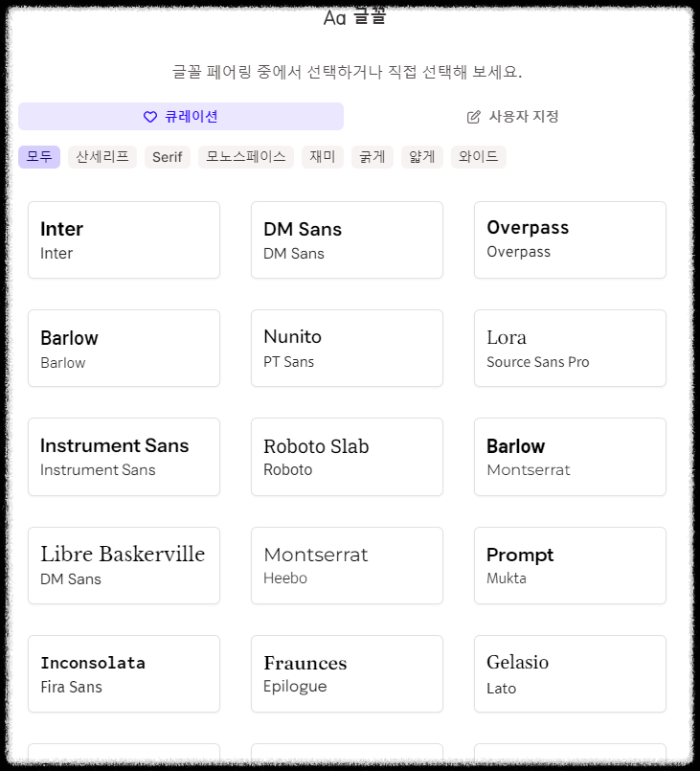Select the Inter font pairing

coord(124,239)
